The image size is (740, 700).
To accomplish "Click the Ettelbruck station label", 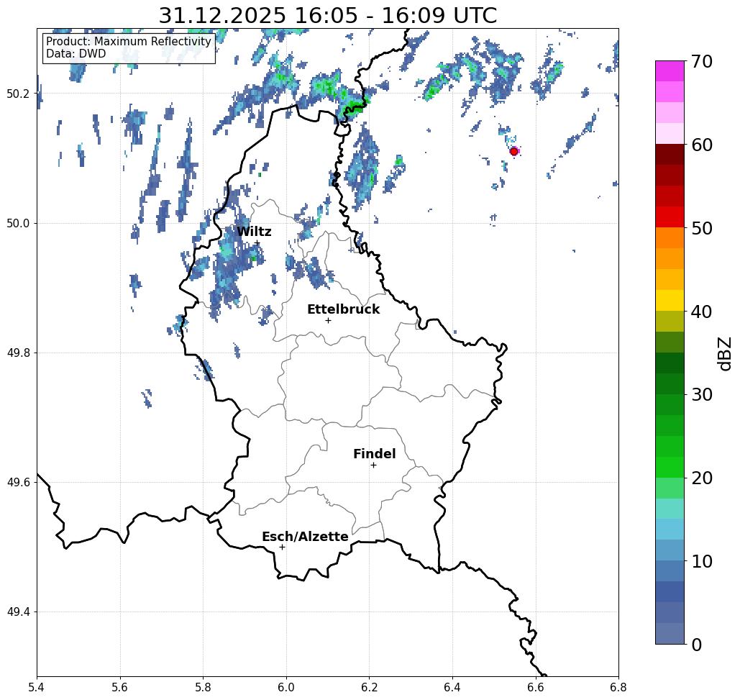I will [343, 309].
